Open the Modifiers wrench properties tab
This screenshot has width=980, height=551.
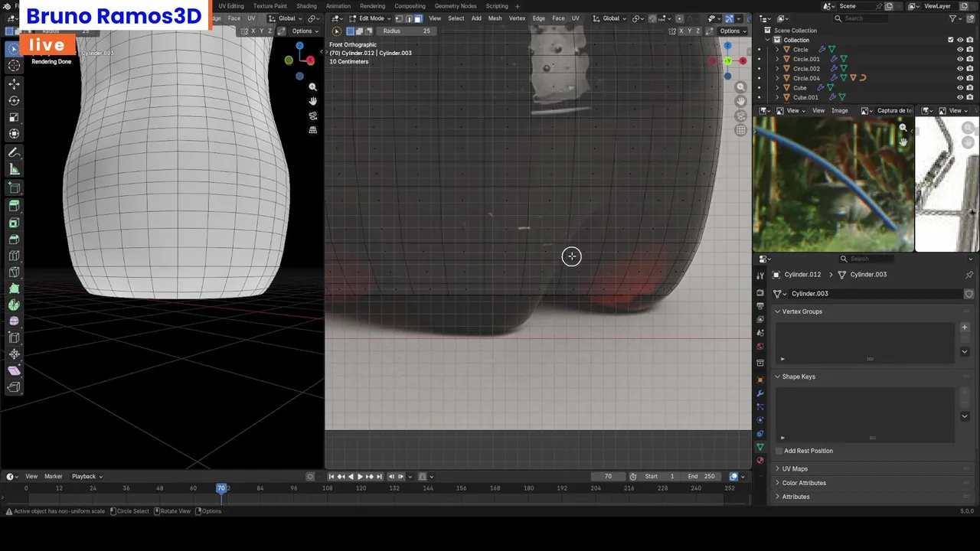tap(760, 393)
